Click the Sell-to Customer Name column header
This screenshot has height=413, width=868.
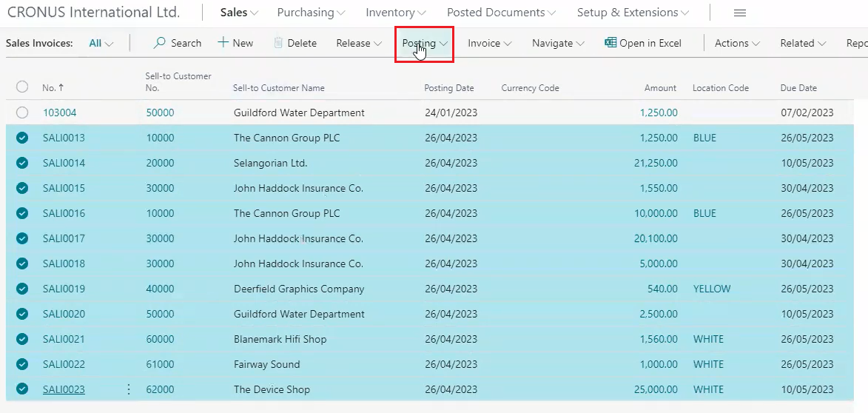[x=278, y=88]
